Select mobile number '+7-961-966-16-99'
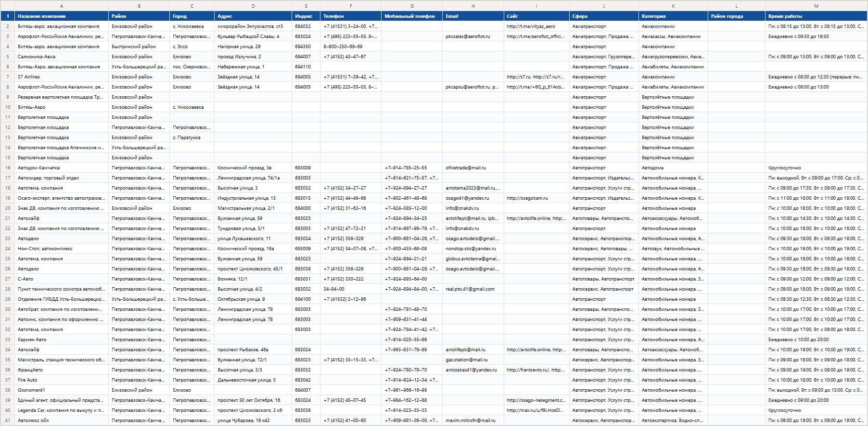The image size is (868, 434). tap(412, 390)
